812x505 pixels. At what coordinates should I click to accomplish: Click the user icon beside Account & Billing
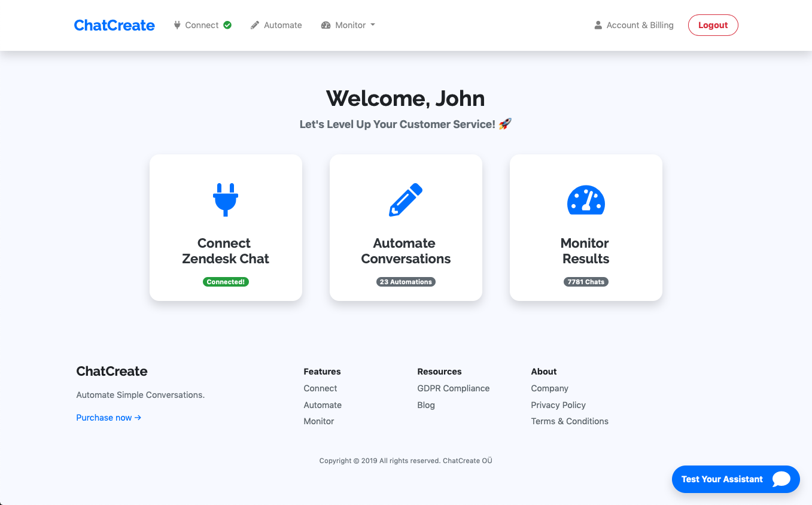coord(598,25)
